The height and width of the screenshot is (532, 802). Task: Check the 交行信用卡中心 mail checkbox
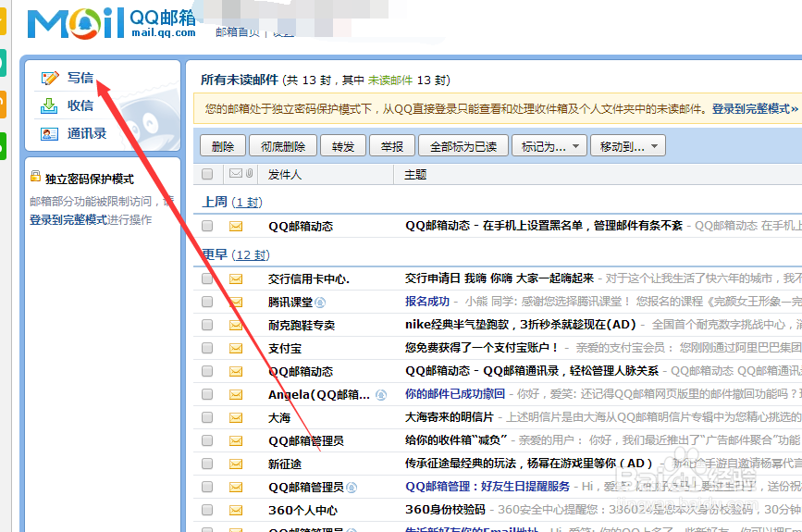click(x=207, y=278)
